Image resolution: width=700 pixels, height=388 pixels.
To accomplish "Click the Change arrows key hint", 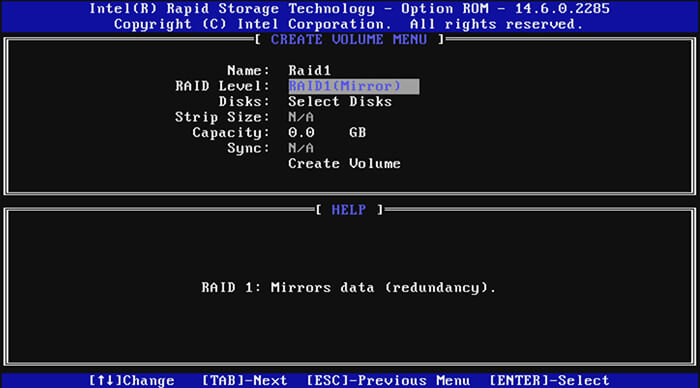I will 132,381.
